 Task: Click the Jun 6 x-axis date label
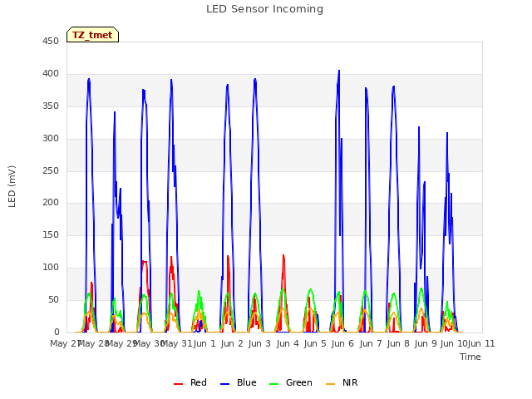coord(342,343)
